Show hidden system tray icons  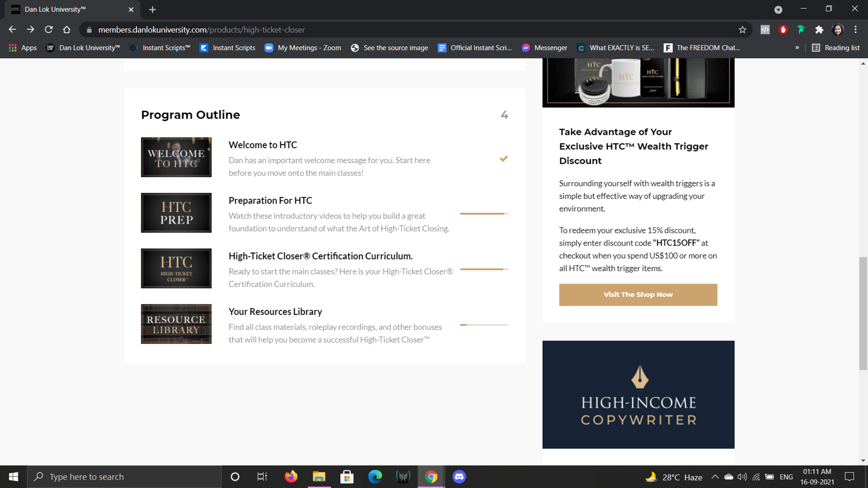point(715,477)
